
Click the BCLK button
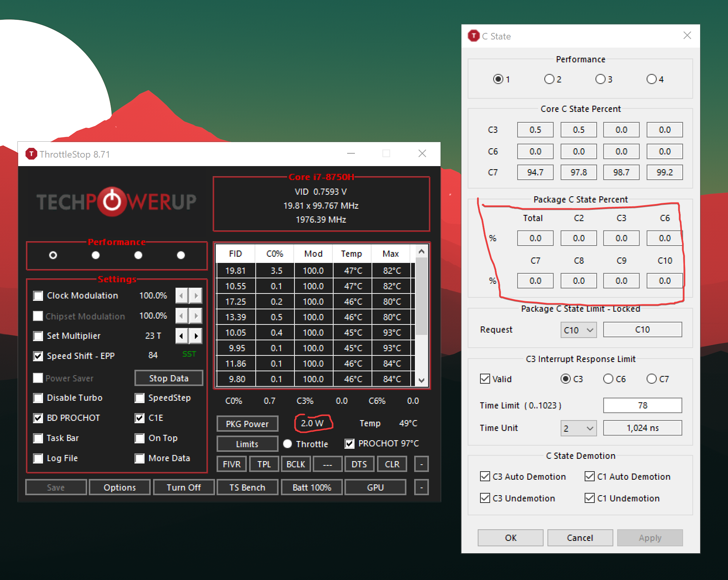[x=296, y=464]
